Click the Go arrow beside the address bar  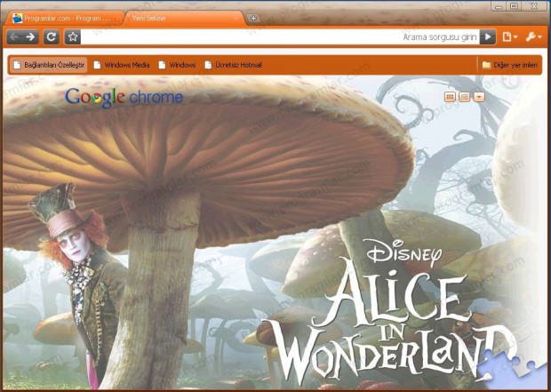[488, 36]
